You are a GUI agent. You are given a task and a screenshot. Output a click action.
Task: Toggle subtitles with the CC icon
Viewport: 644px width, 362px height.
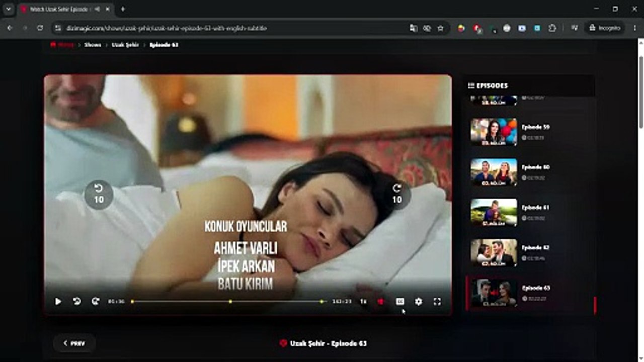pos(400,302)
